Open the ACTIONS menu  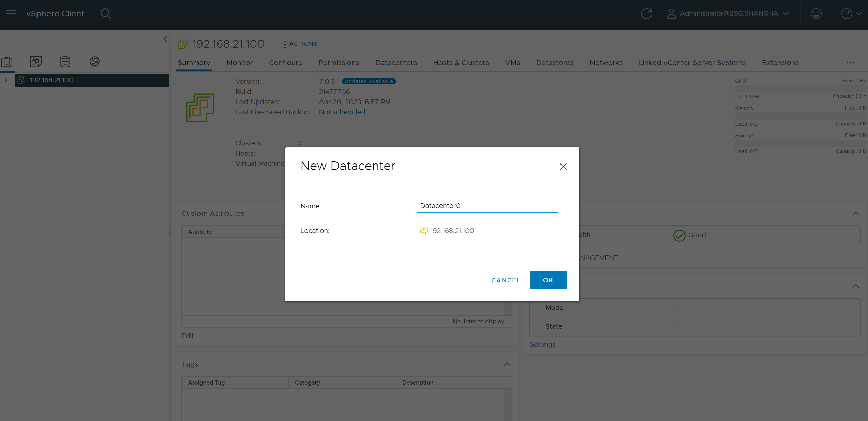[x=300, y=44]
